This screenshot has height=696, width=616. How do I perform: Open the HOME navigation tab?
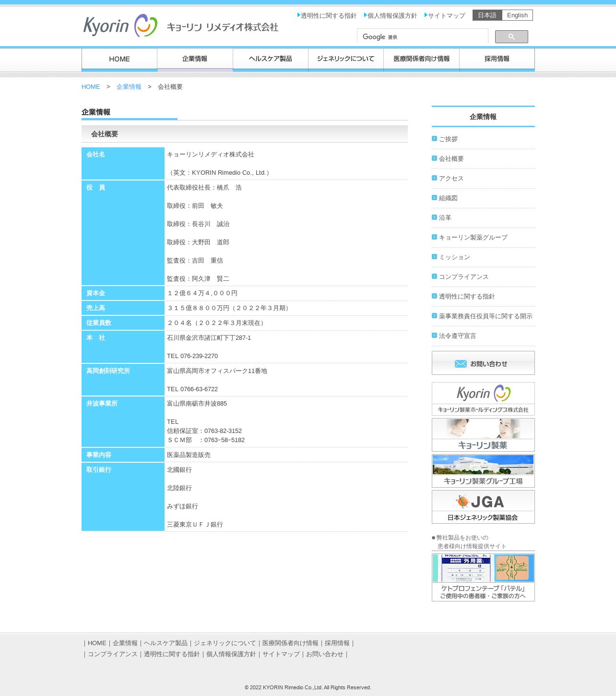pos(119,60)
